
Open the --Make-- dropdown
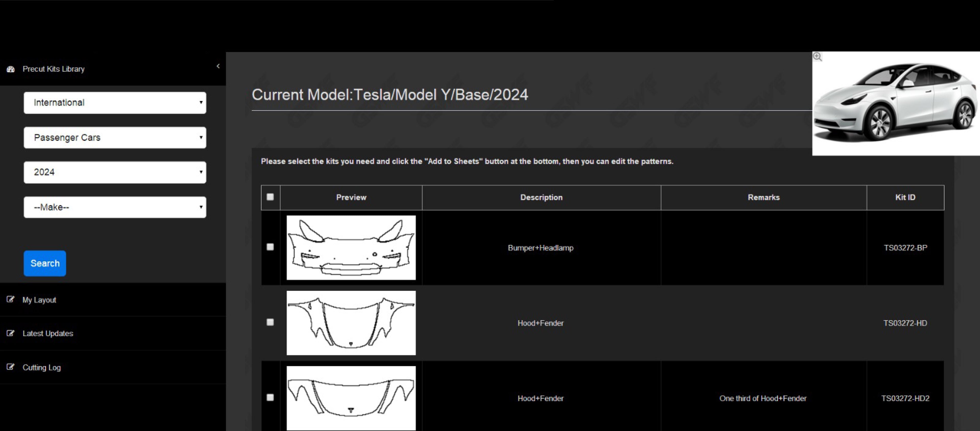pos(115,207)
